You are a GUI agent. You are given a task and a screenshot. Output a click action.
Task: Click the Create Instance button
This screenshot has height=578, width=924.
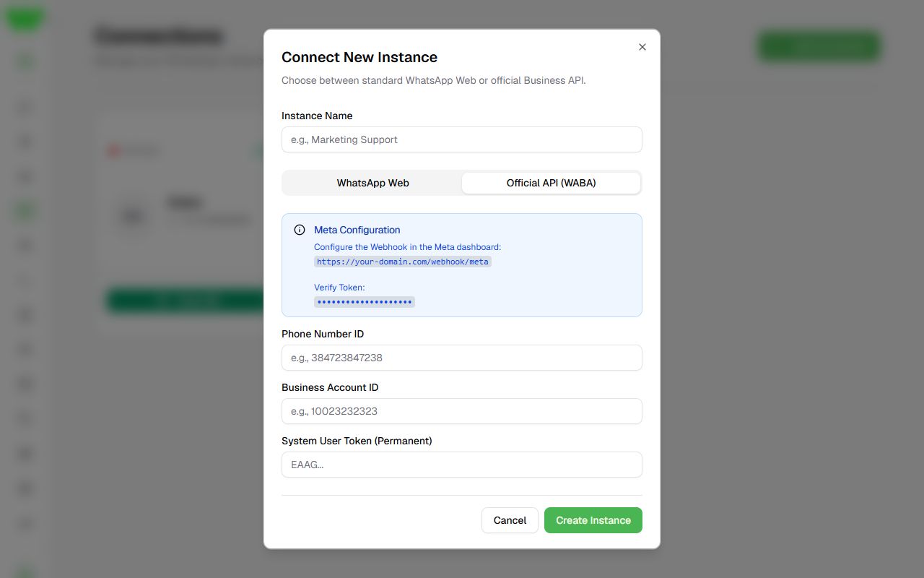click(593, 520)
